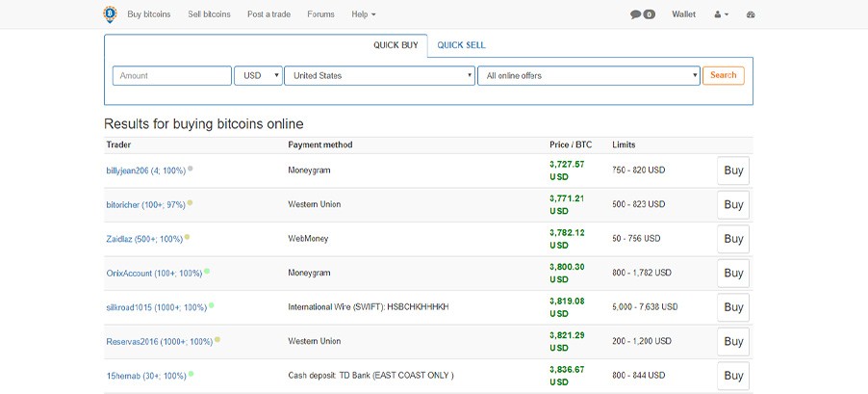The height and width of the screenshot is (394, 868).
Task: Open the user profile icon menu
Action: coord(722,15)
